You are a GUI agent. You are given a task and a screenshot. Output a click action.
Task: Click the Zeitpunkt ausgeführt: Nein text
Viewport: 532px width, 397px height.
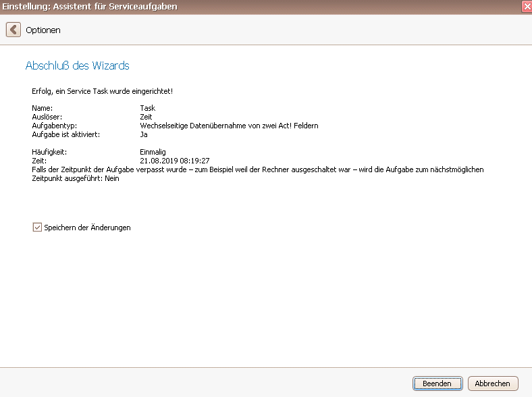tap(76, 178)
